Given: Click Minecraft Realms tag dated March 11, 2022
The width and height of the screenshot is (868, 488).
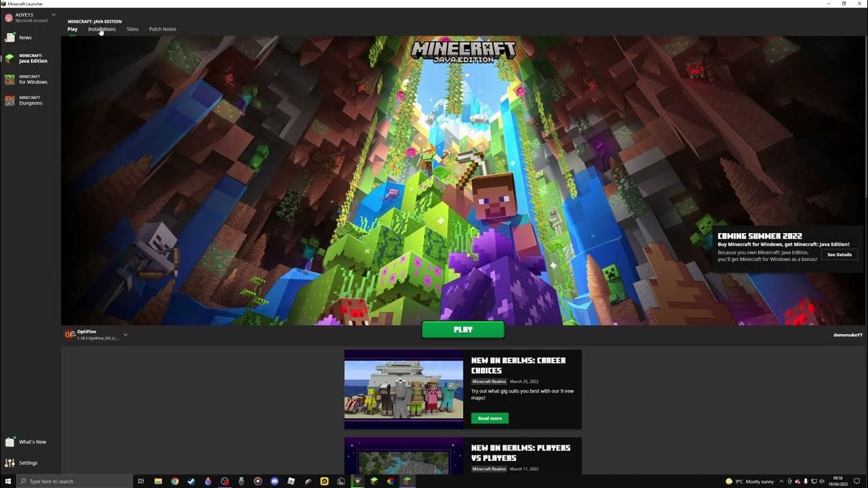Looking at the screenshot, I should pyautogui.click(x=490, y=469).
